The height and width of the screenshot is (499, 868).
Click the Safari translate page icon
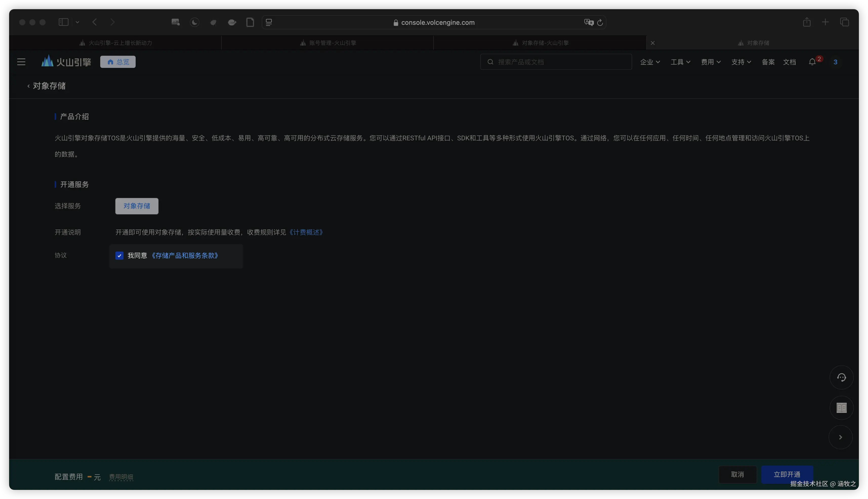(589, 22)
